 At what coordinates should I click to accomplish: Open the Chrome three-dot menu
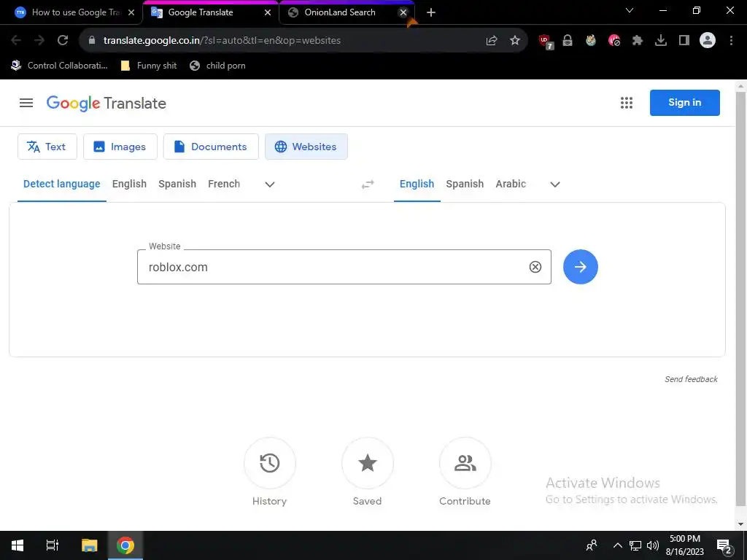coord(731,41)
